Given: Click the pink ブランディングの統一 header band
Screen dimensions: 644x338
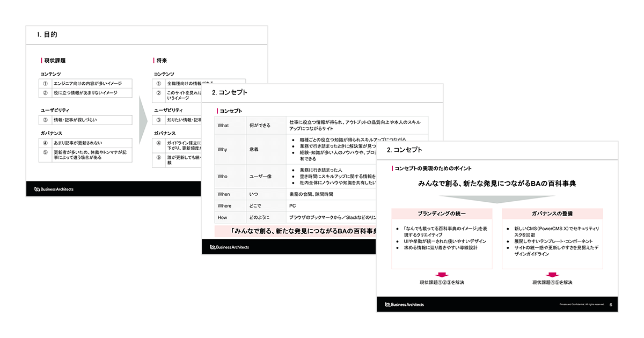Looking at the screenshot, I should tap(443, 213).
